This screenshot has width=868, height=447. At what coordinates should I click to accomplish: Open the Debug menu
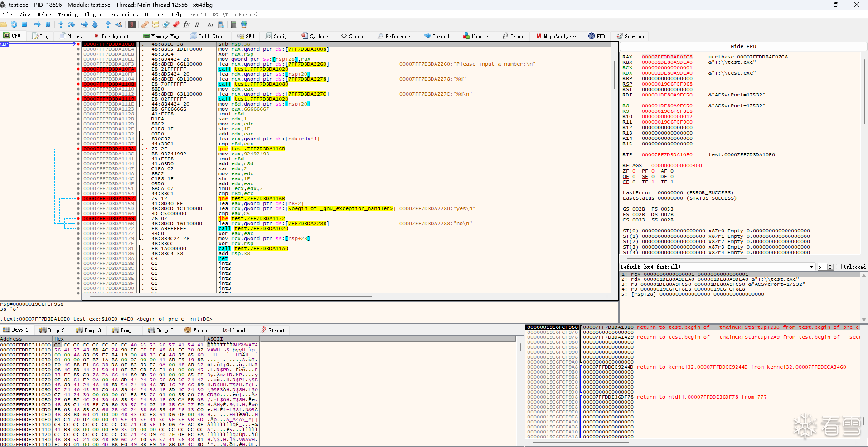point(44,14)
